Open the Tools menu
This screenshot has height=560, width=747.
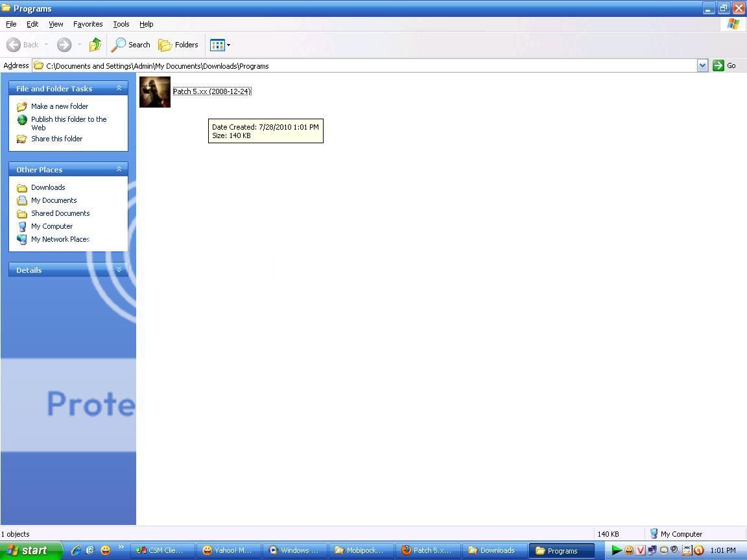coord(121,24)
